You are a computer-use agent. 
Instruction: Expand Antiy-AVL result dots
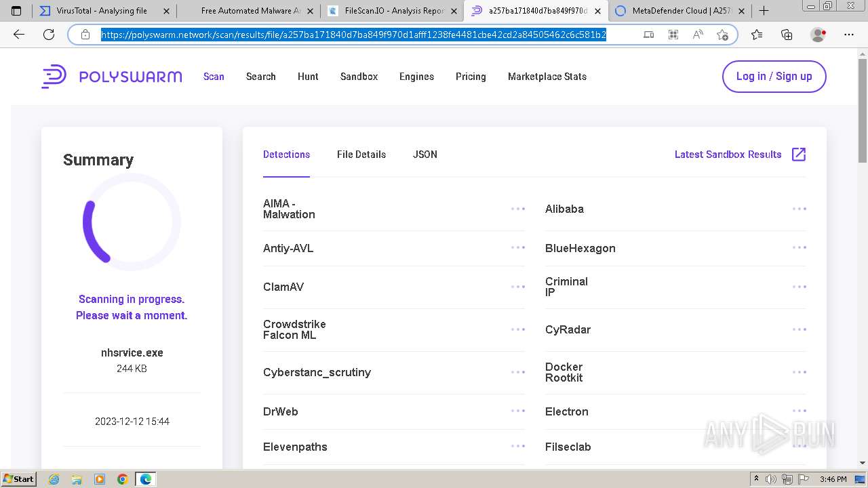coord(518,247)
